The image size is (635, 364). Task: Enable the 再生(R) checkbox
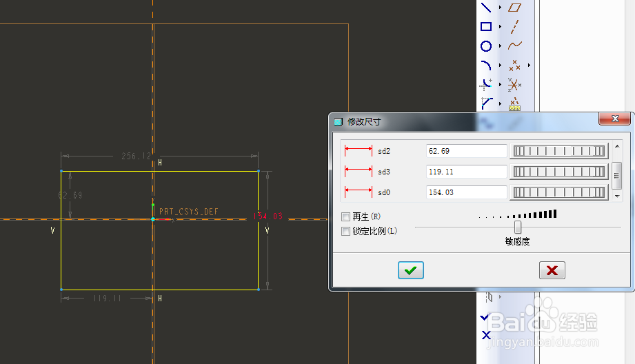pos(345,217)
